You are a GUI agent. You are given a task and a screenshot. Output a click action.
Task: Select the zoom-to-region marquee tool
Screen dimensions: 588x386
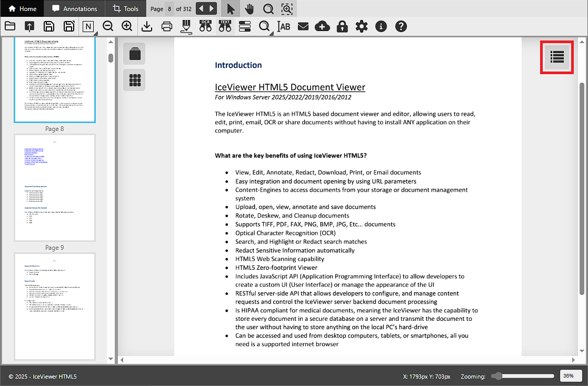[x=287, y=8]
